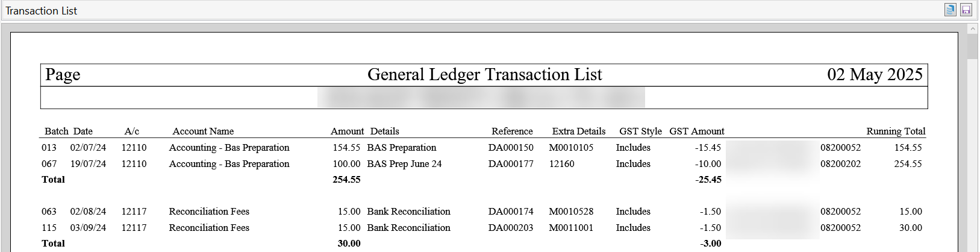This screenshot has height=252, width=980.
Task: Click the Page label in report header
Action: click(63, 74)
